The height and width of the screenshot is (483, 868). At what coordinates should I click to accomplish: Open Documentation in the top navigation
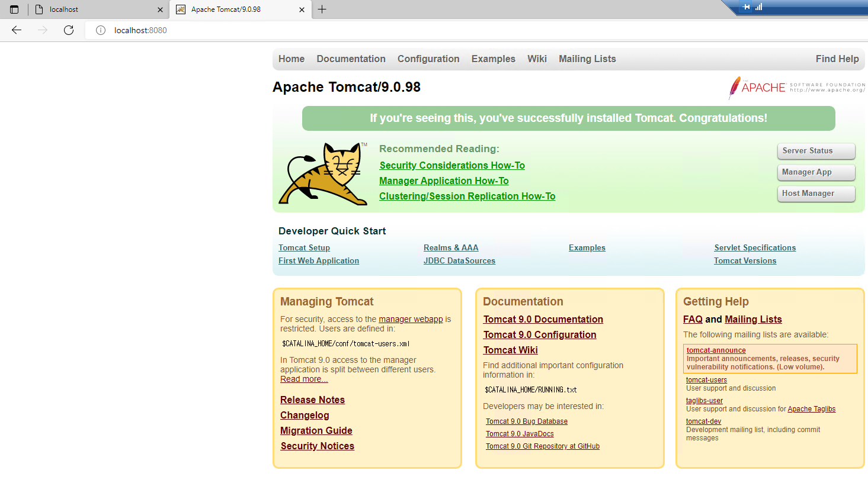coord(351,59)
